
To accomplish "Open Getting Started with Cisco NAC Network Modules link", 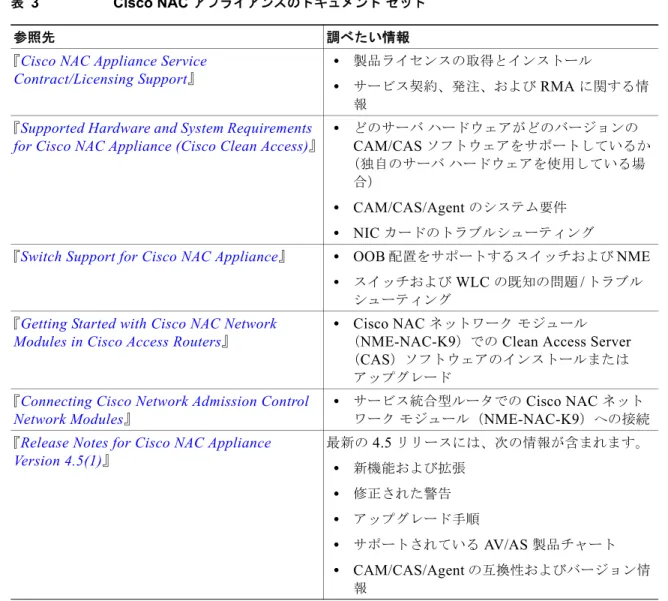I will pos(145,333).
